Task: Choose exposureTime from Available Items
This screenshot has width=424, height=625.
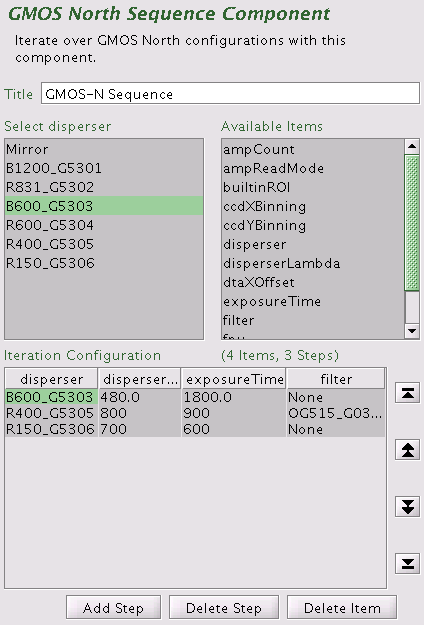Action: 313,301
